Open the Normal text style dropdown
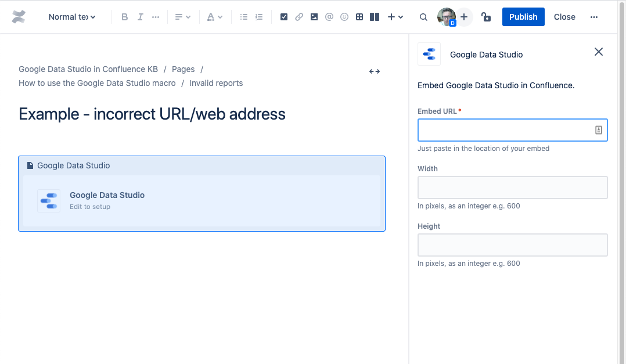 point(72,17)
